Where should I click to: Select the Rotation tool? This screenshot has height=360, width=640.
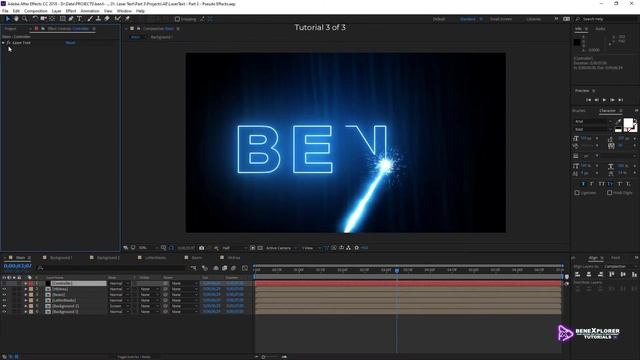[x=35, y=19]
